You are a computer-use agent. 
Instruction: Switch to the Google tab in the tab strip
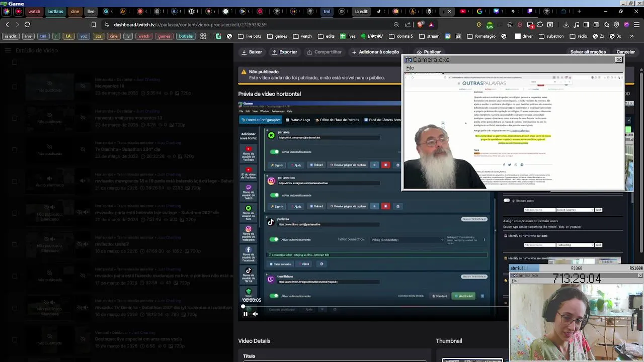point(479,11)
